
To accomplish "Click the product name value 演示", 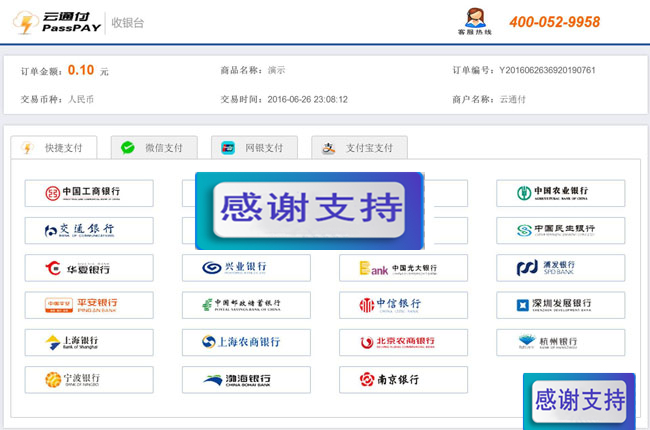I will coord(276,70).
